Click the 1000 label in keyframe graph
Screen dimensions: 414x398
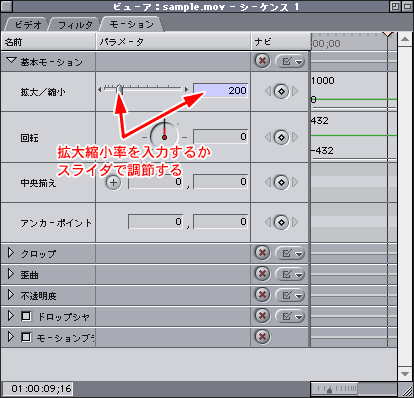pos(323,81)
